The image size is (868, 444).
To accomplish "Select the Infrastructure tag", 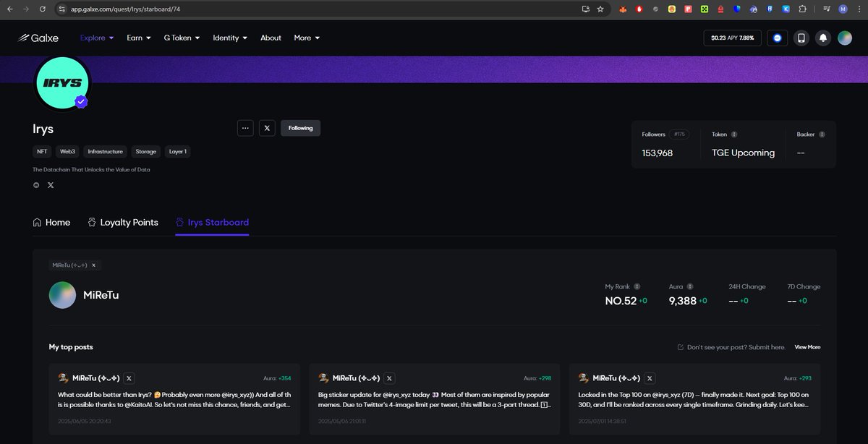I will tap(106, 152).
